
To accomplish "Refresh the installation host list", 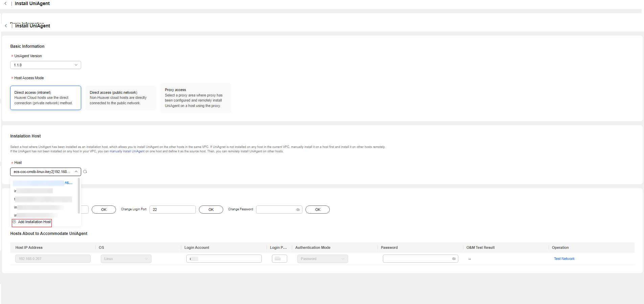I will [x=85, y=172].
